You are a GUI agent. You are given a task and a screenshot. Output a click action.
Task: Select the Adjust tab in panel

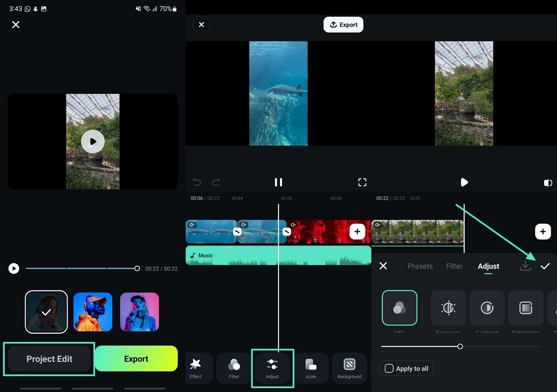click(488, 266)
